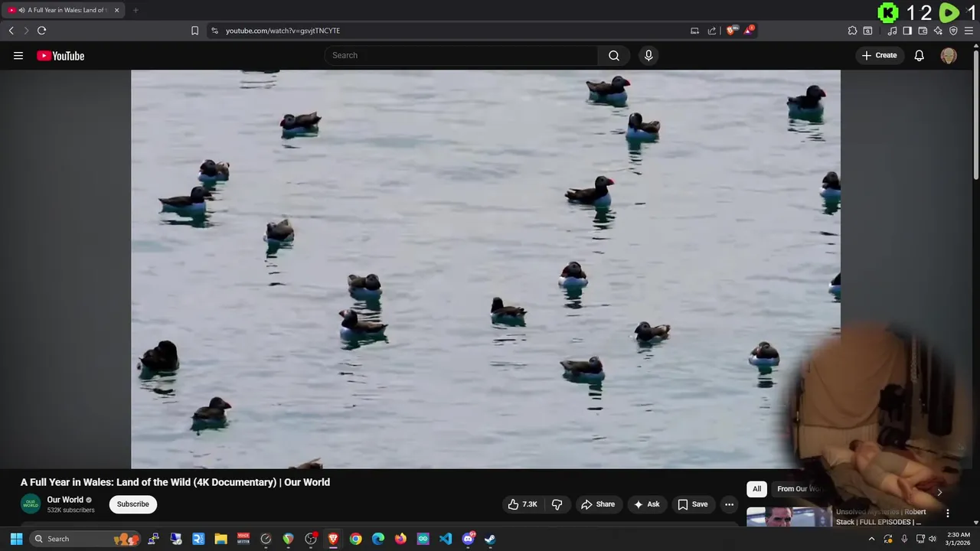Open a new browser tab
The image size is (980, 551).
[136, 10]
